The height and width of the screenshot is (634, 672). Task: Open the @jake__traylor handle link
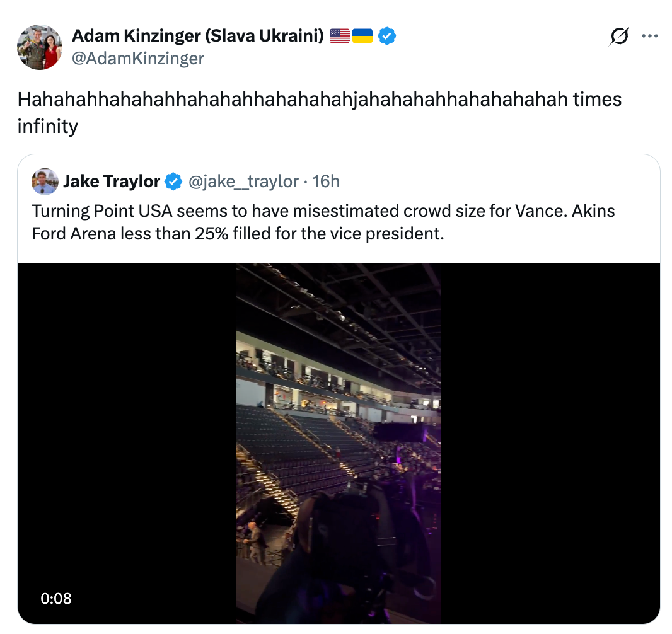pos(243,182)
